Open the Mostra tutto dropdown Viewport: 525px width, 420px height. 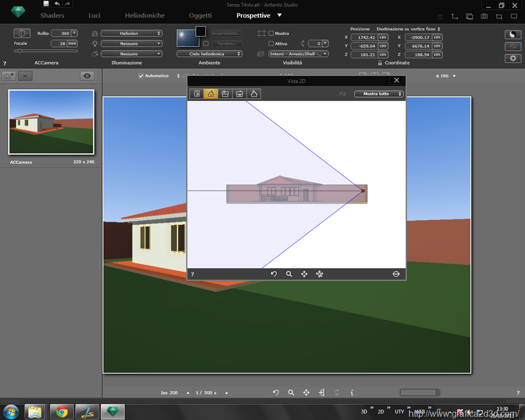[x=378, y=94]
